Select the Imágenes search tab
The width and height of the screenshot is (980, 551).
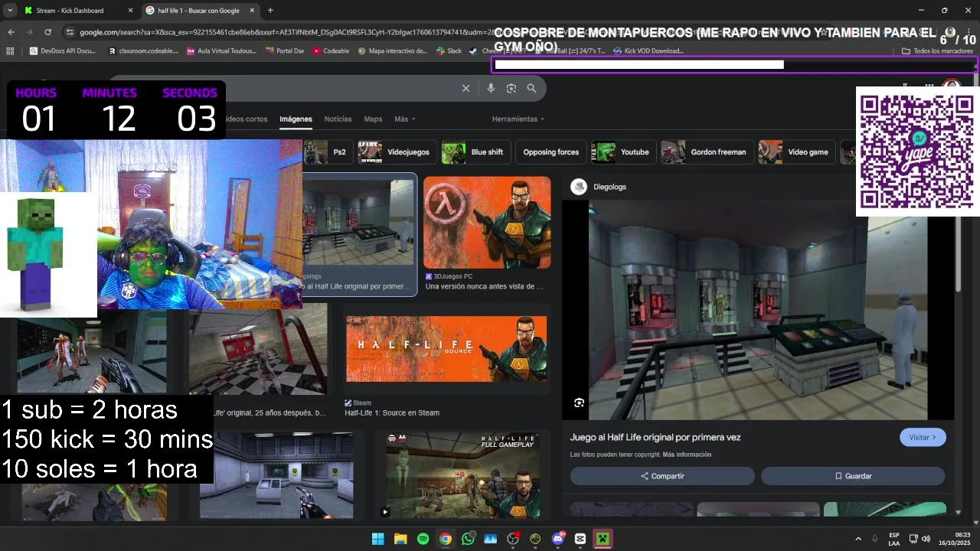[296, 119]
